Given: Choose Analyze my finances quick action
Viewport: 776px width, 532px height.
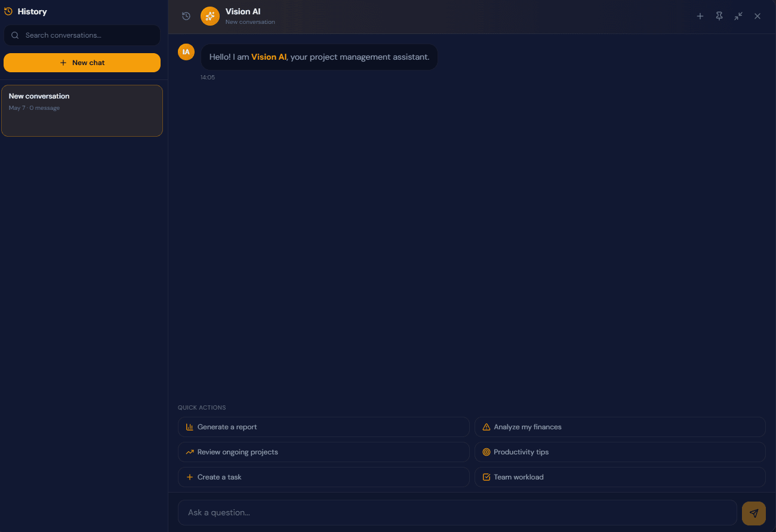Looking at the screenshot, I should click(x=620, y=427).
